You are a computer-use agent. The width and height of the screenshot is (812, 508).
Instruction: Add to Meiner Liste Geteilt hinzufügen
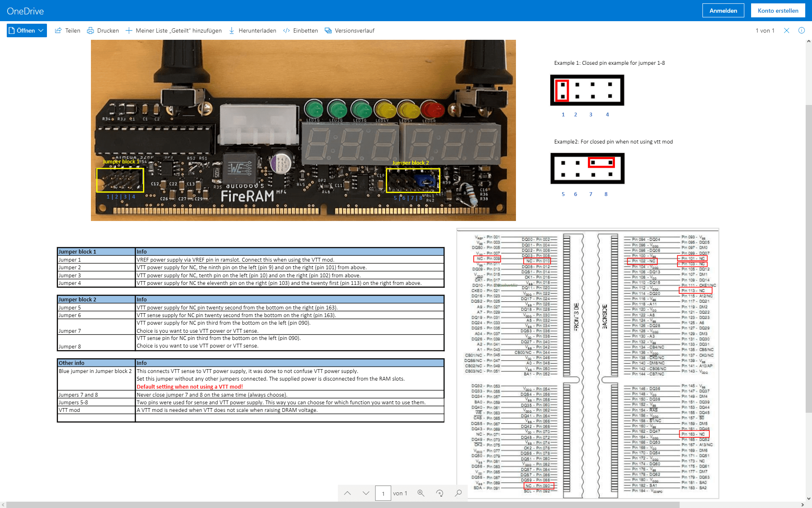173,30
